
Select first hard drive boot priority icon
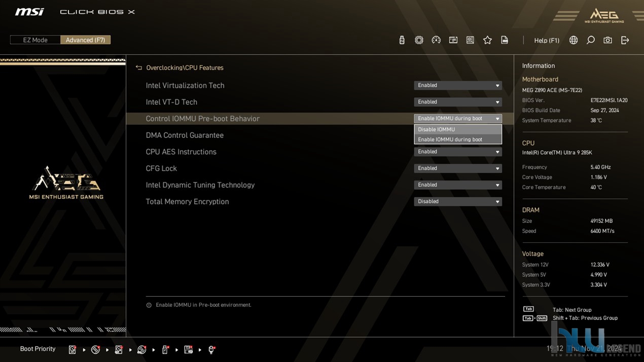(73, 349)
